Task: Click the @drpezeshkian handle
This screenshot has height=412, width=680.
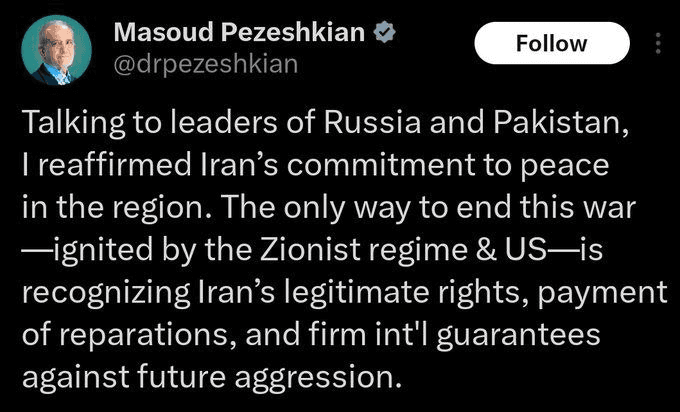Action: pyautogui.click(x=205, y=63)
